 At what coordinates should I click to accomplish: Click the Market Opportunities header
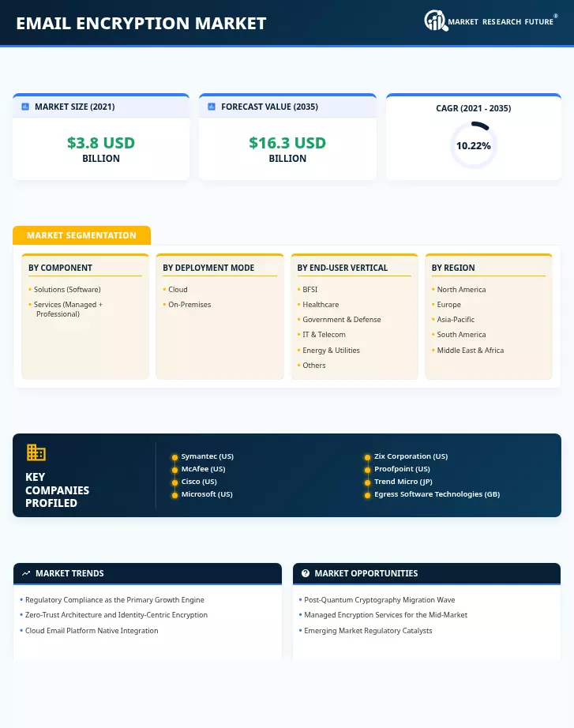point(427,573)
